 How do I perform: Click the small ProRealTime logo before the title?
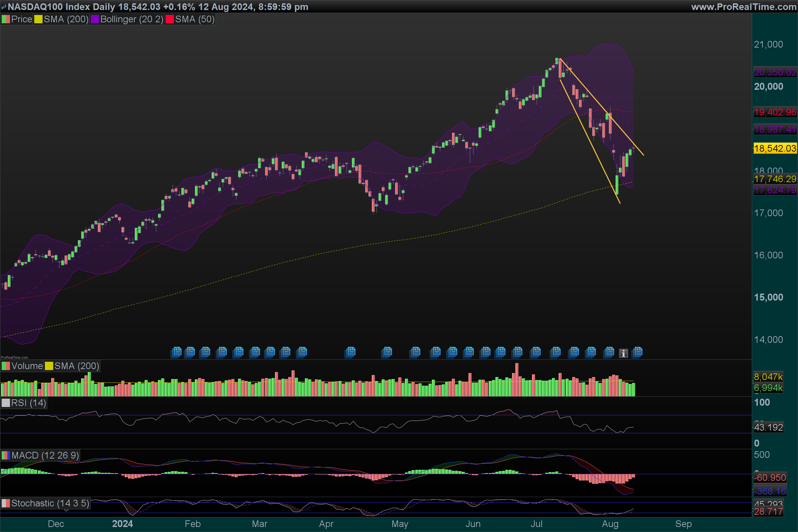[x=4, y=7]
